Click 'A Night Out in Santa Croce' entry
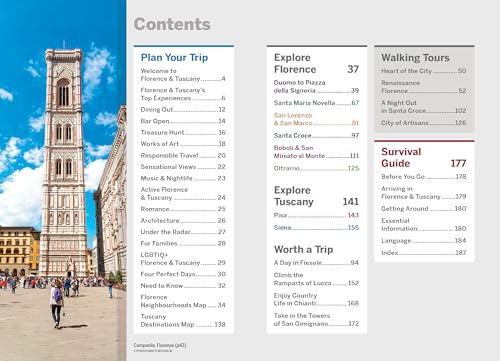The image size is (500, 361). (424, 107)
